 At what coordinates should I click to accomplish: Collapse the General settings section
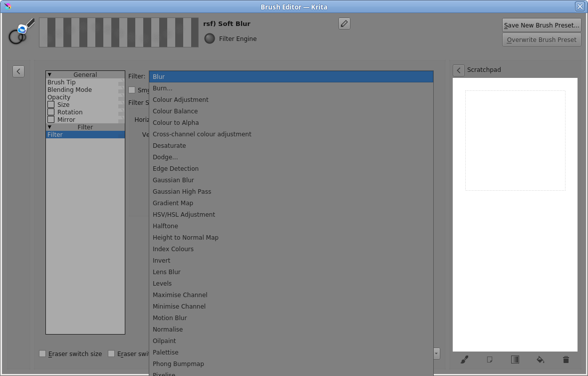[49, 75]
